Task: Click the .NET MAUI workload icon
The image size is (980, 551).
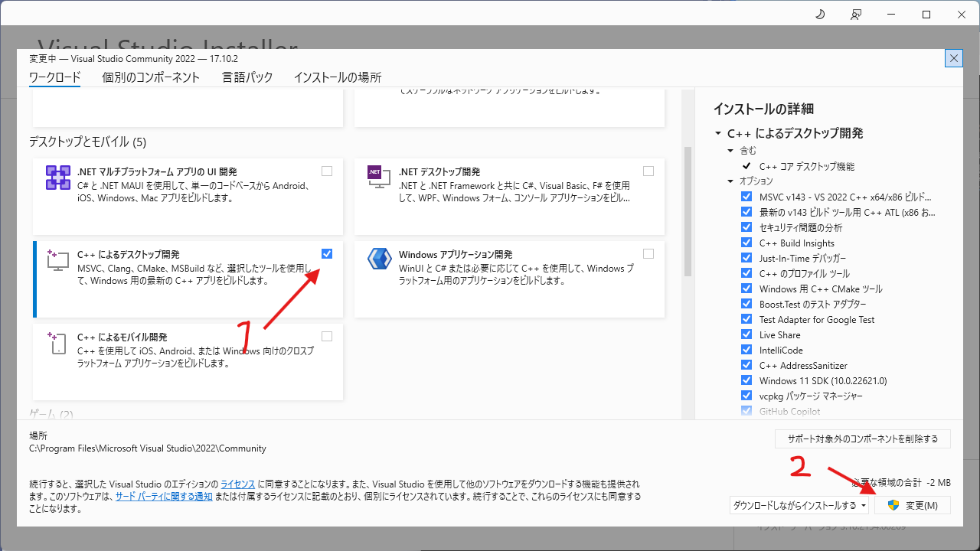Action: [x=58, y=178]
